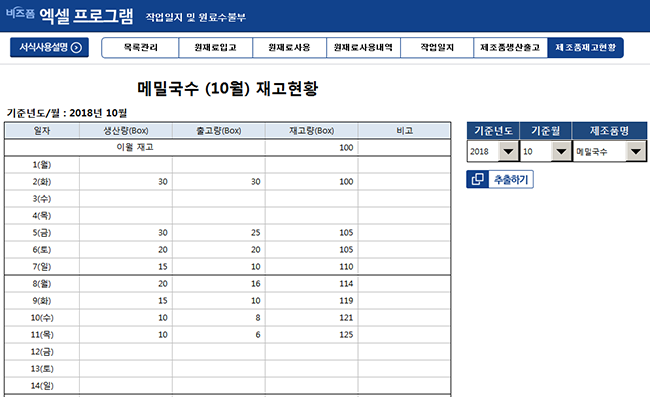This screenshot has width=650, height=397.
Task: Select the 이월 재고 row label
Action: coord(135,147)
